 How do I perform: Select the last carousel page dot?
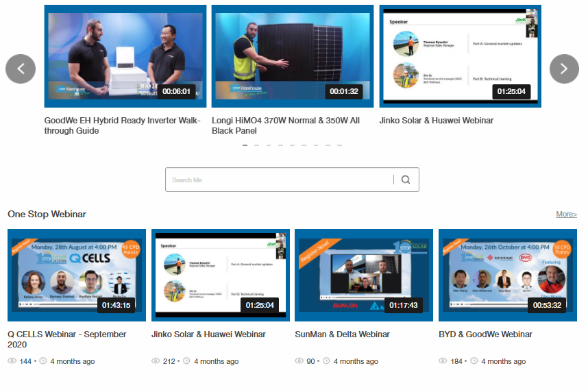click(339, 145)
